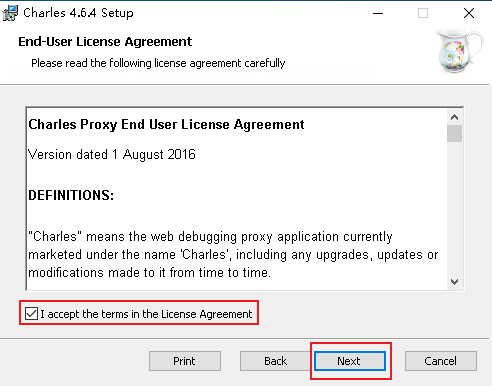Uncheck the accept license terms checkbox
Image resolution: width=492 pixels, height=386 pixels.
pos(31,314)
